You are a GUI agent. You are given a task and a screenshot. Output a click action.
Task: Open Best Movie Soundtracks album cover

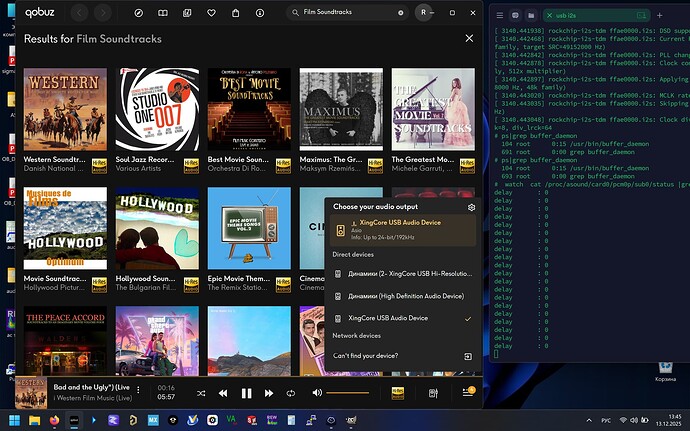(x=249, y=109)
